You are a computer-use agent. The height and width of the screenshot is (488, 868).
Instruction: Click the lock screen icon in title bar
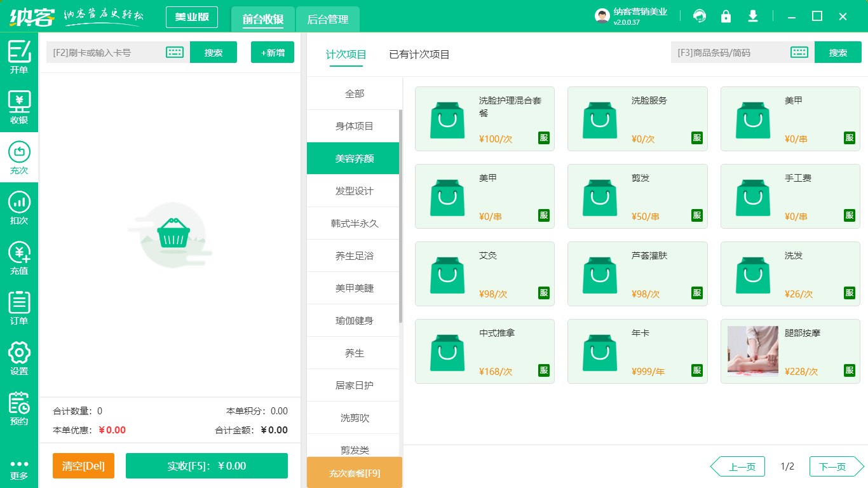[726, 17]
